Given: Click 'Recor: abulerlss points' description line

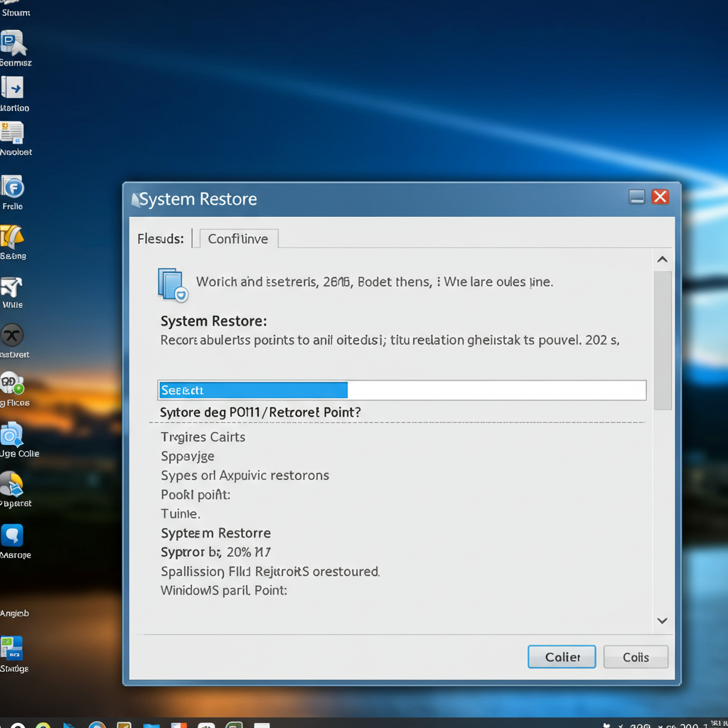Looking at the screenshot, I should (x=390, y=341).
